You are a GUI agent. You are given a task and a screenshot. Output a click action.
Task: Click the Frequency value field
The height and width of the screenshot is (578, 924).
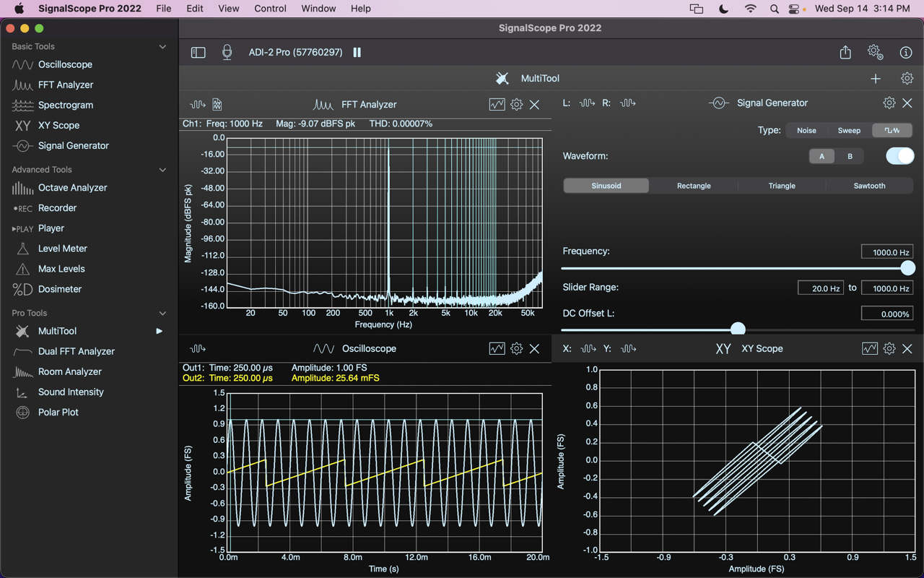(887, 252)
